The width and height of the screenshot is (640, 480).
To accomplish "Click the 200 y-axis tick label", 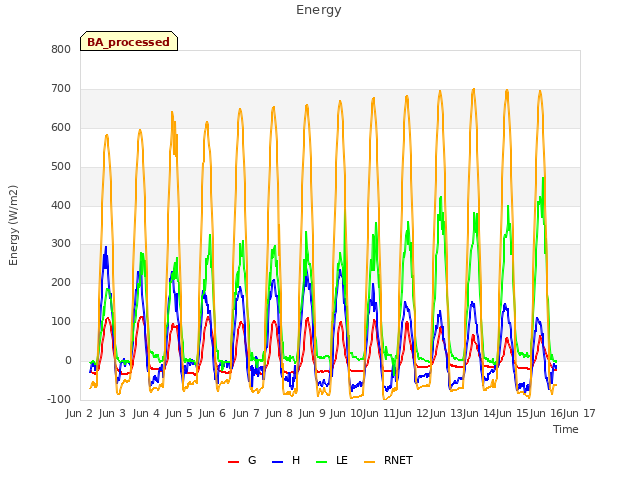I will point(61,282).
